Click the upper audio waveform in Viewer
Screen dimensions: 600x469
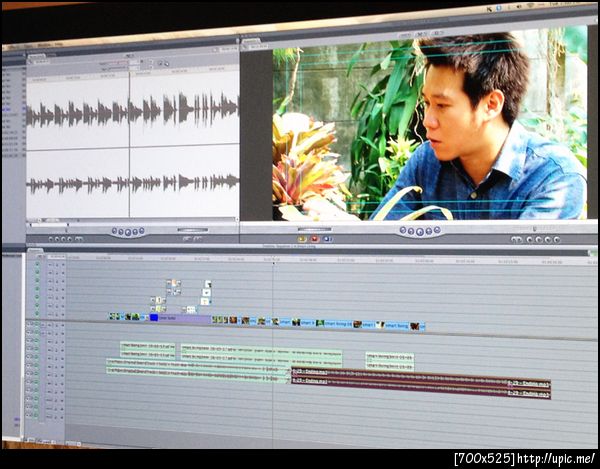(132, 111)
